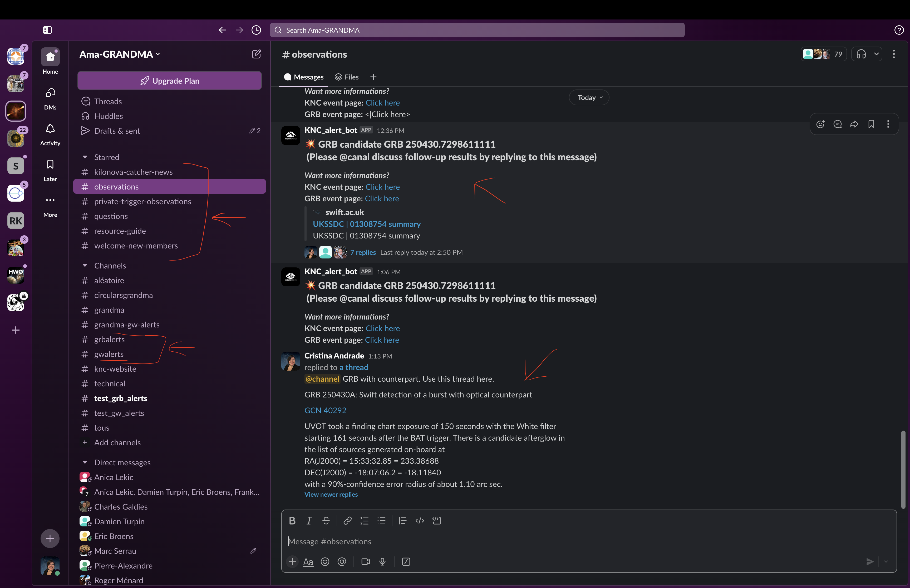Open Drafts & sent
Viewport: 910px width, 588px height.
pyautogui.click(x=170, y=131)
